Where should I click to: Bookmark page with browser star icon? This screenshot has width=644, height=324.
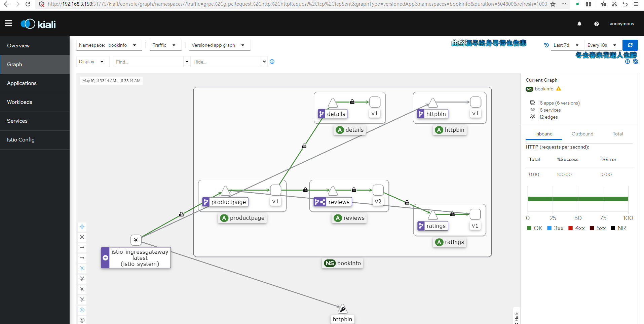553,4
